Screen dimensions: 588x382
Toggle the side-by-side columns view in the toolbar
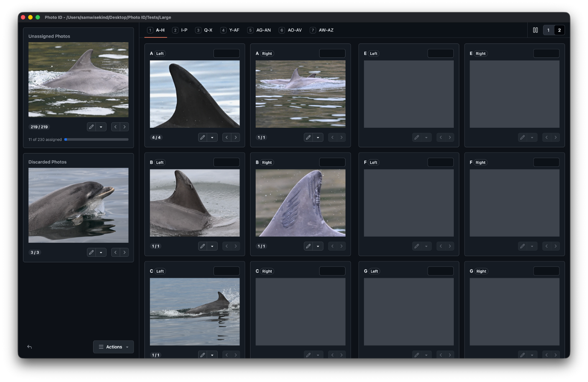coord(535,30)
